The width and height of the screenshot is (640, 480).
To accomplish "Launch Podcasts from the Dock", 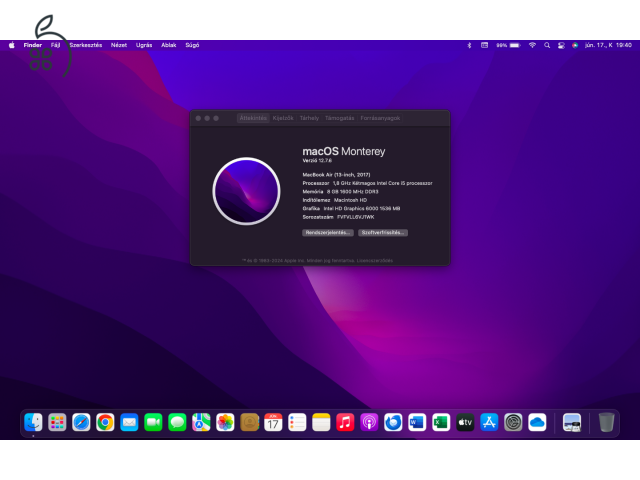I will coord(369,422).
